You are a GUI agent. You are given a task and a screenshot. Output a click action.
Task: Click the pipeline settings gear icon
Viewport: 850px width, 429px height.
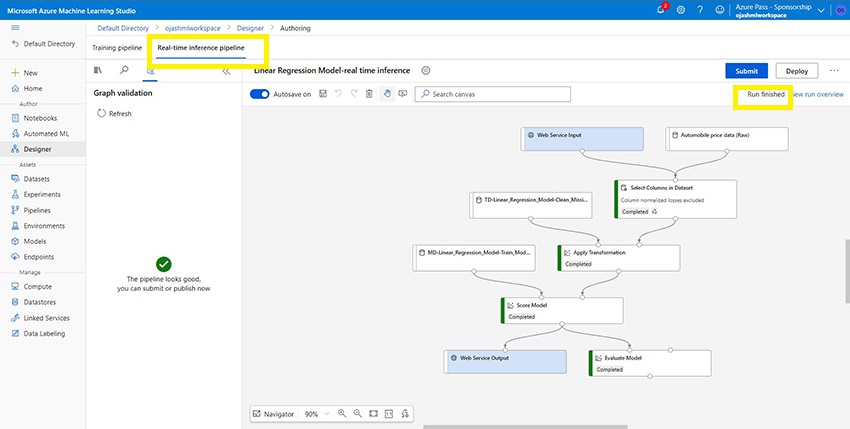coord(426,71)
